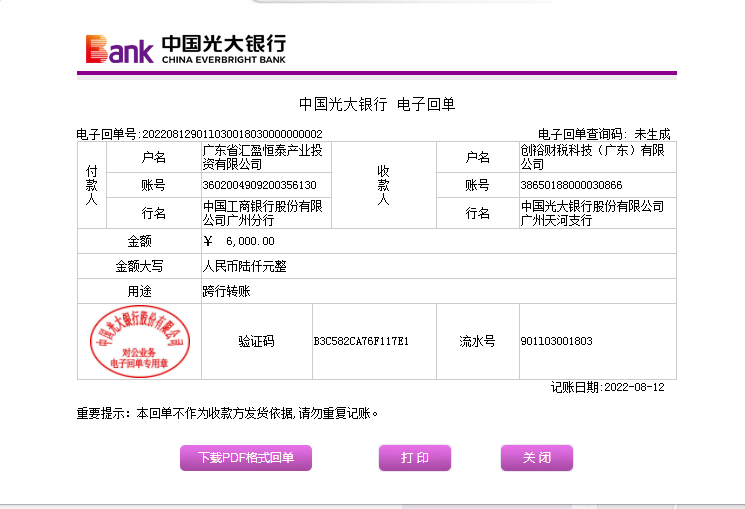
Task: Select payee name 创裕财税科技（广东）有限公司
Action: coord(592,157)
